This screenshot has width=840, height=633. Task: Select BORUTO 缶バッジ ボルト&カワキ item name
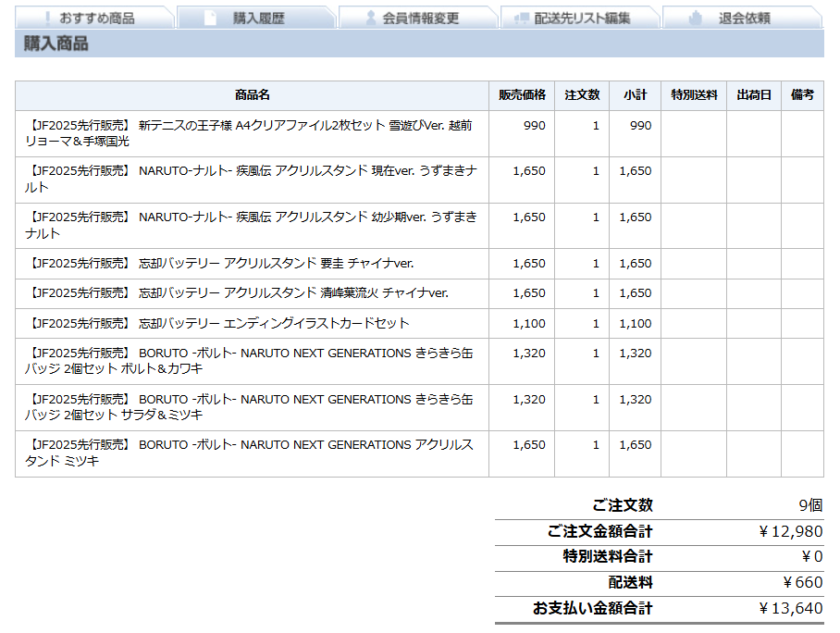pos(249,361)
